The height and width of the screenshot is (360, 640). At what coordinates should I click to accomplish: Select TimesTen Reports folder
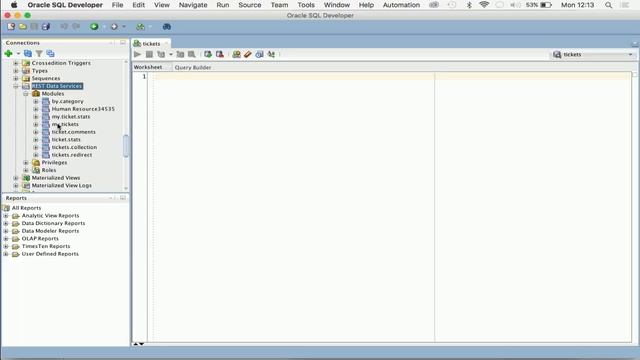pyautogui.click(x=46, y=247)
